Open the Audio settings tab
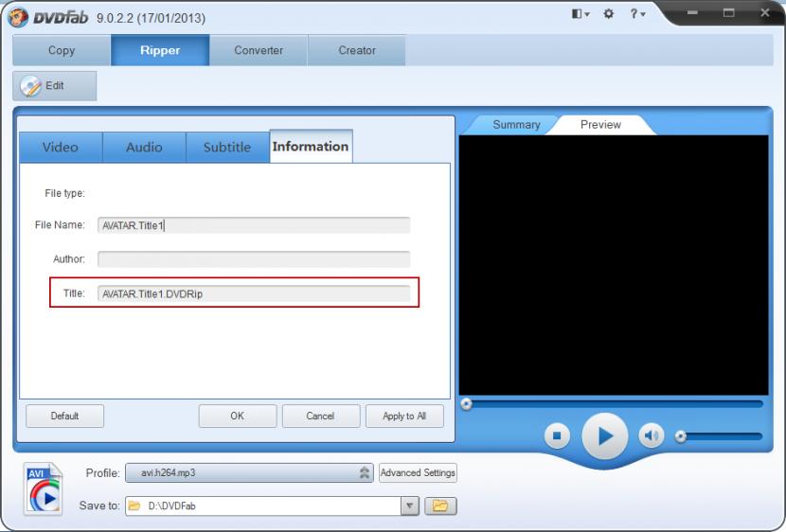The image size is (786, 532). [x=144, y=148]
